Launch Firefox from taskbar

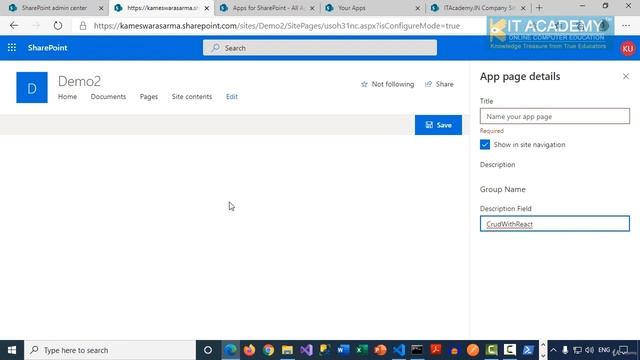tap(249, 350)
